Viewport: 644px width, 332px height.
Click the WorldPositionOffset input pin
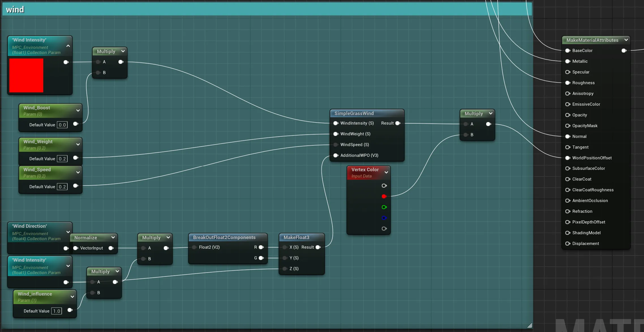tap(568, 158)
